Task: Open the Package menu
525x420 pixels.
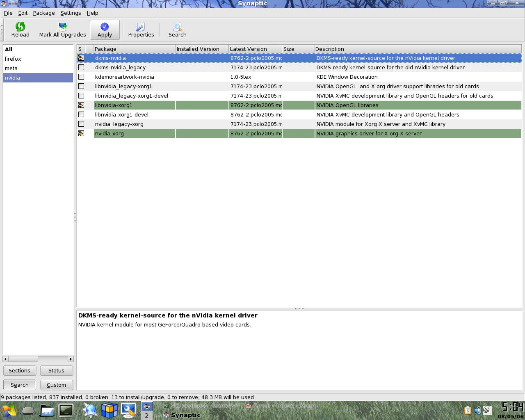Action: (44, 13)
